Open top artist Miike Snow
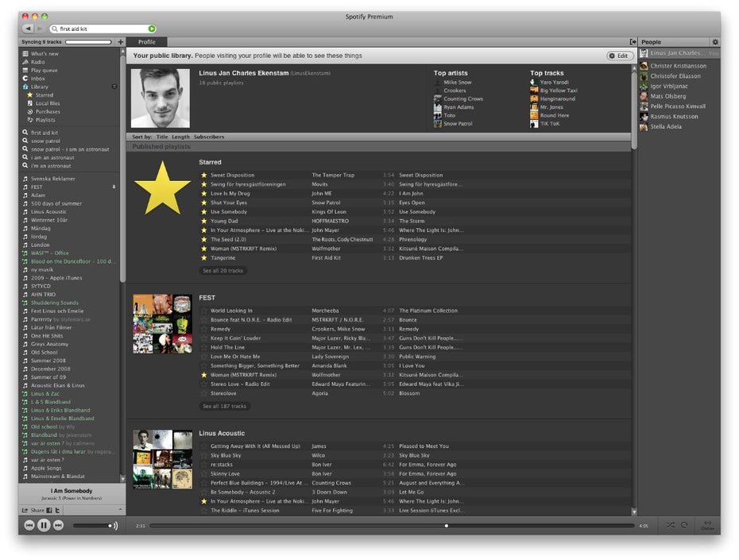This screenshot has width=739, height=560. [457, 83]
